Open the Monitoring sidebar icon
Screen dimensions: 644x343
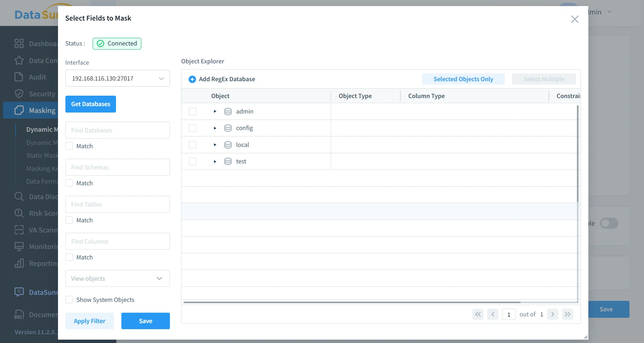[x=19, y=246]
